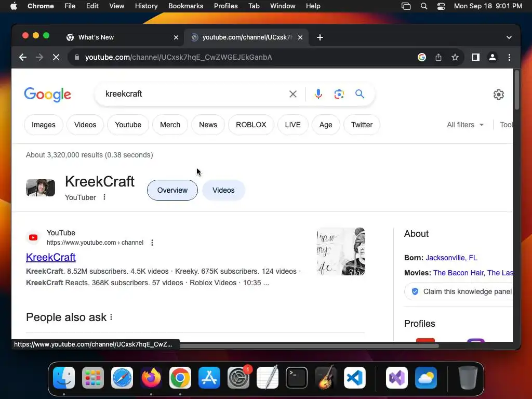Screen dimensions: 532x399
Task: Open macOS Control Center
Action: coord(441,6)
